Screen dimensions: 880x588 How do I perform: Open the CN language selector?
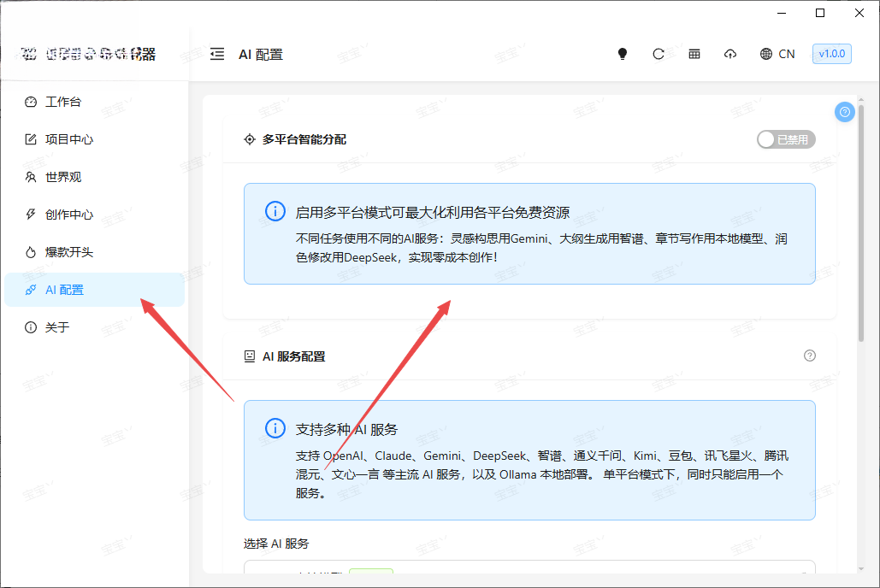pyautogui.click(x=786, y=54)
